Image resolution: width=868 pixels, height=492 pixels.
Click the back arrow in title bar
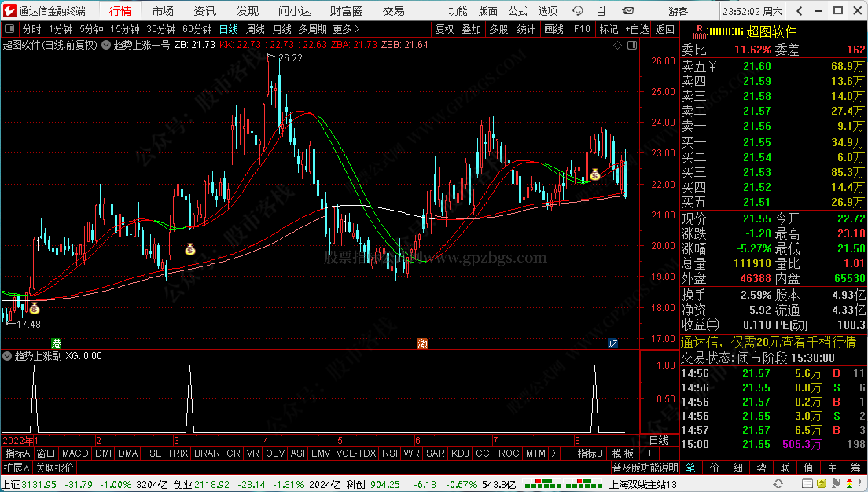[799, 11]
